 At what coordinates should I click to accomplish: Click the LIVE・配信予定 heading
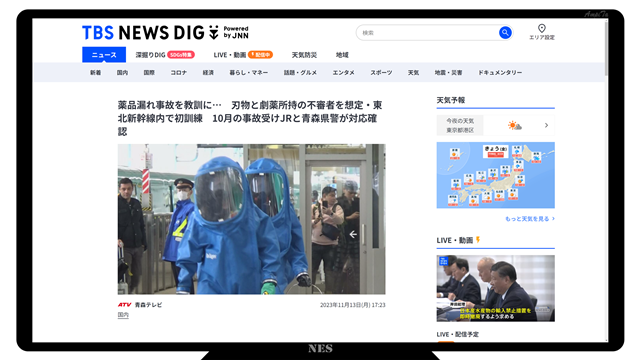point(458,334)
